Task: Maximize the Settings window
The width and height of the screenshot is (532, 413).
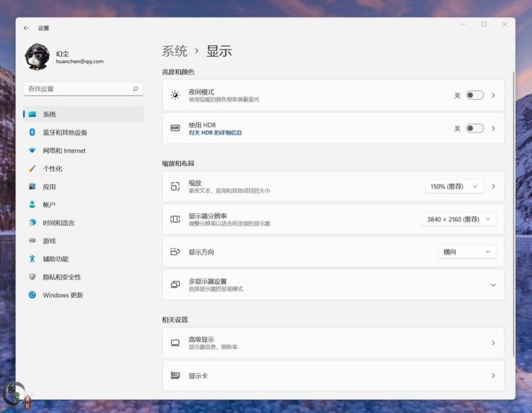Action: tap(484, 24)
